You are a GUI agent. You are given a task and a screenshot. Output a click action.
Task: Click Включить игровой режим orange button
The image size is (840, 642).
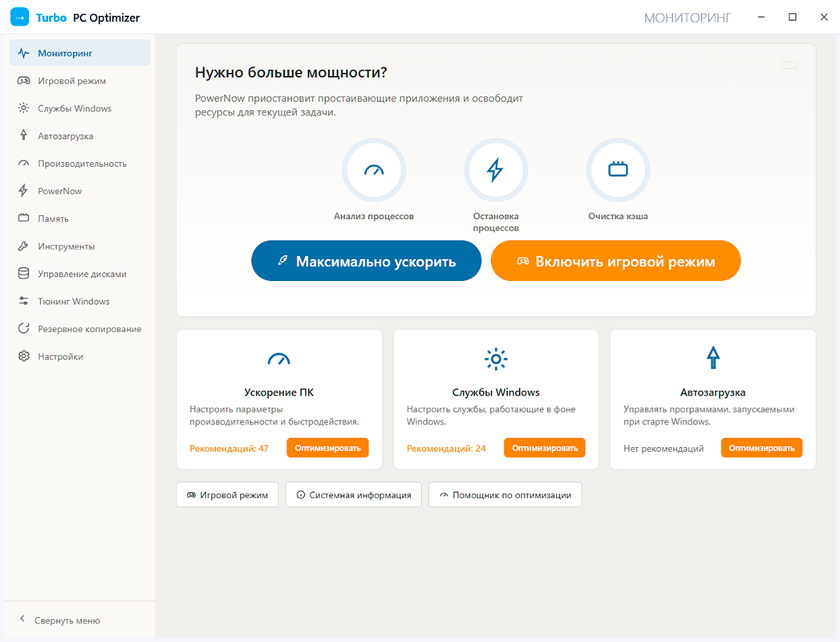click(x=615, y=261)
